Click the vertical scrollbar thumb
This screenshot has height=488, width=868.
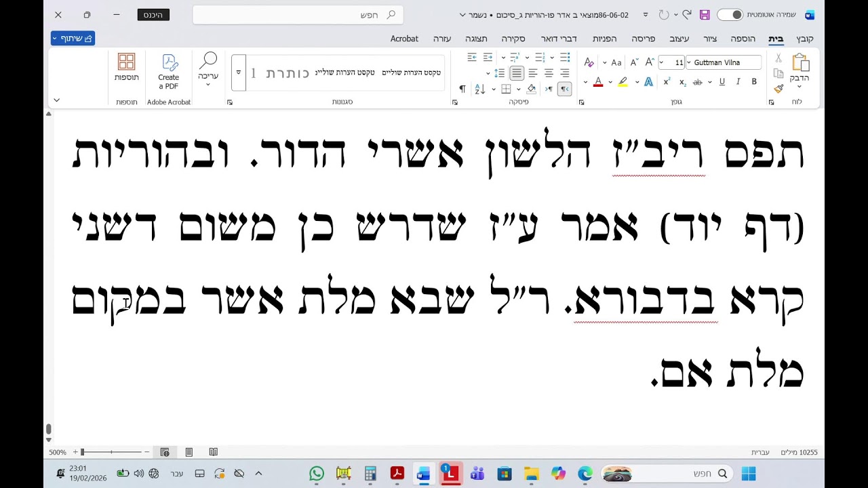[x=48, y=429]
